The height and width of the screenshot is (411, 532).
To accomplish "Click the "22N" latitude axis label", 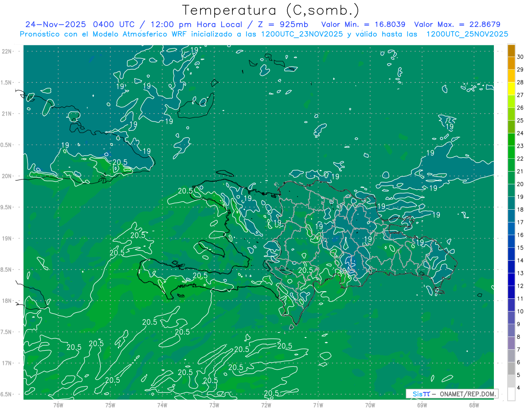I will point(7,51).
